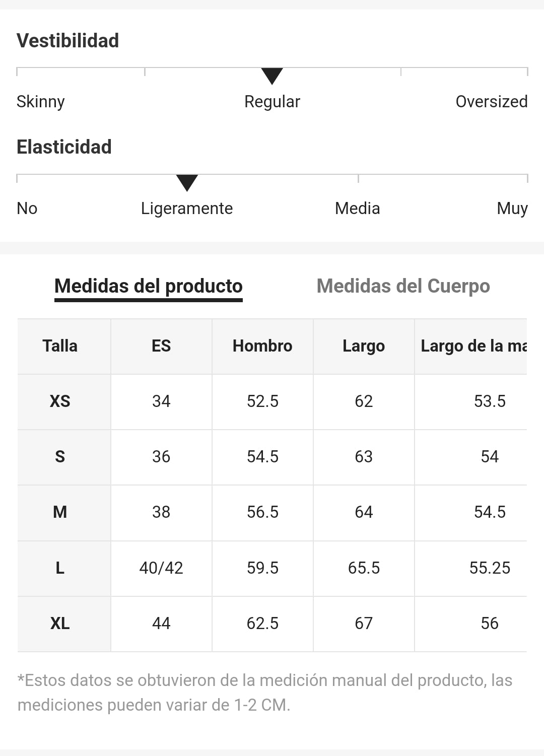544x756 pixels.
Task: Click the Media elasticity label
Action: click(x=357, y=209)
